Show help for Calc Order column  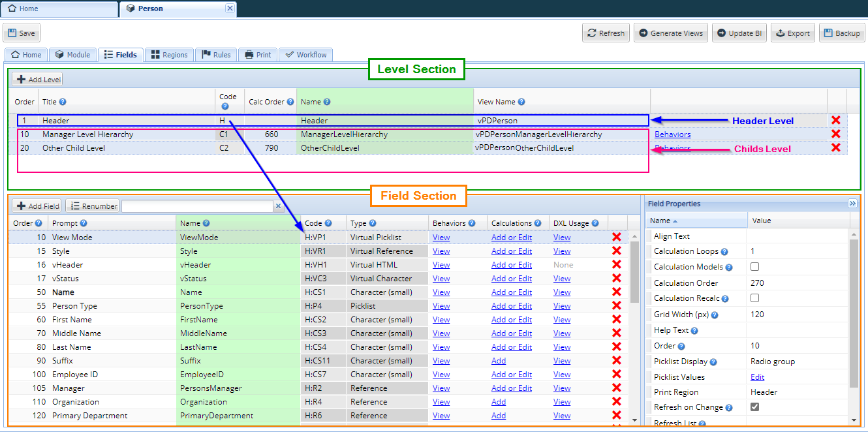[x=290, y=102]
